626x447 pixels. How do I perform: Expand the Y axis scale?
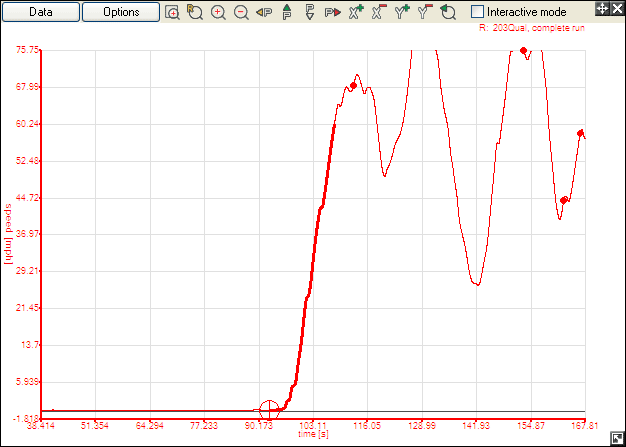click(402, 12)
